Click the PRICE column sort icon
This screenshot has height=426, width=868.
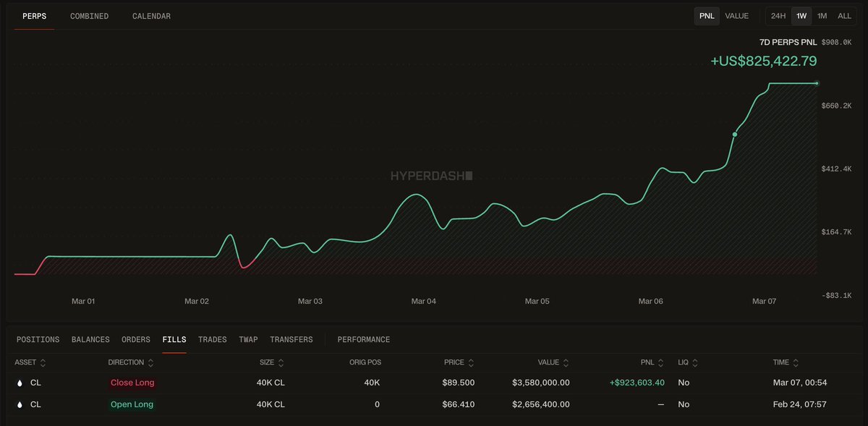pyautogui.click(x=472, y=362)
